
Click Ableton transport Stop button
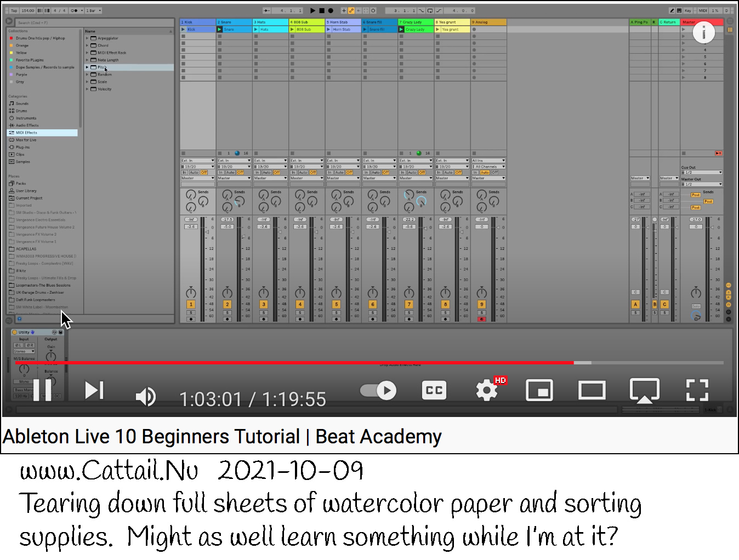click(322, 10)
